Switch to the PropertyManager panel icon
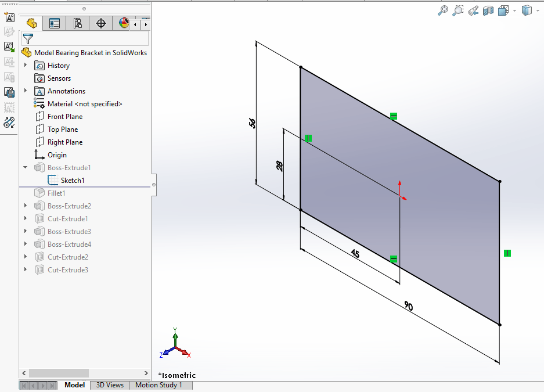 [x=55, y=23]
